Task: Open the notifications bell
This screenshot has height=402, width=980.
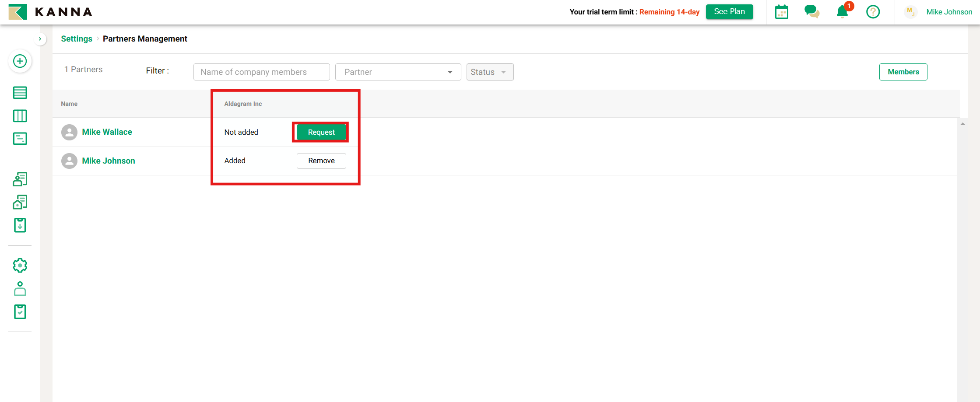Action: pos(842,12)
